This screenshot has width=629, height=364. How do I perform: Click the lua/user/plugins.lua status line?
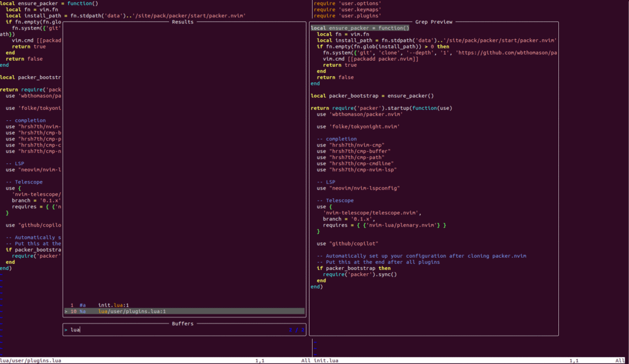point(30,360)
